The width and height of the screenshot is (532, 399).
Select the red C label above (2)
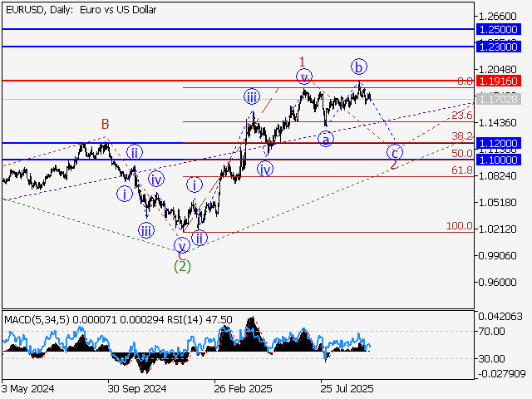pyautogui.click(x=181, y=255)
